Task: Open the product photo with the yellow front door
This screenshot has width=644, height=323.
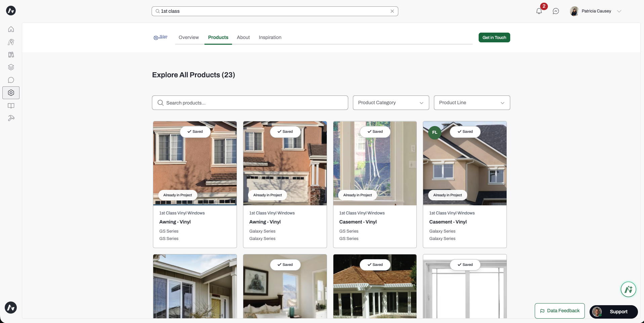Action: tap(195, 286)
